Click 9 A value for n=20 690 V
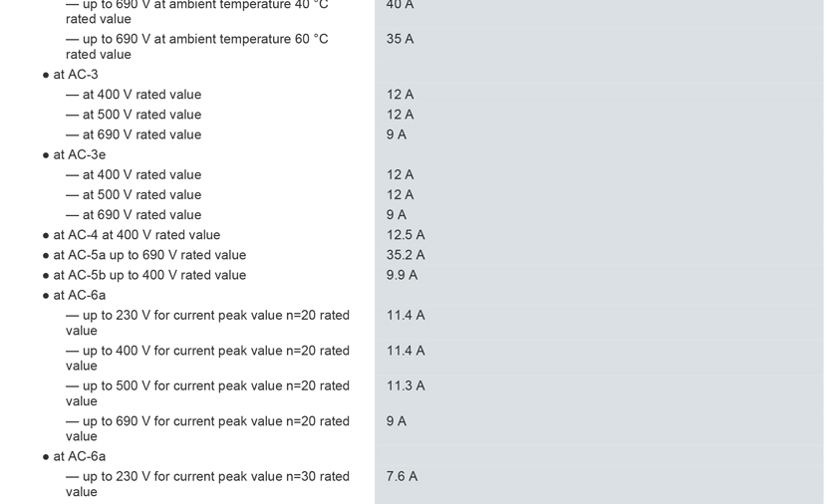827x504 pixels. pyautogui.click(x=396, y=421)
